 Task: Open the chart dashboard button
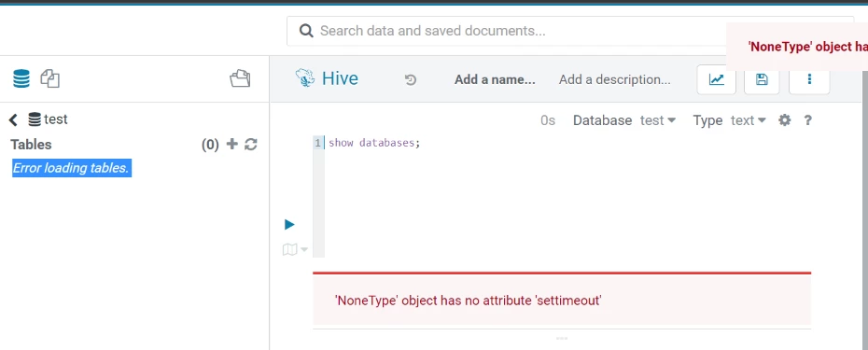click(x=716, y=79)
